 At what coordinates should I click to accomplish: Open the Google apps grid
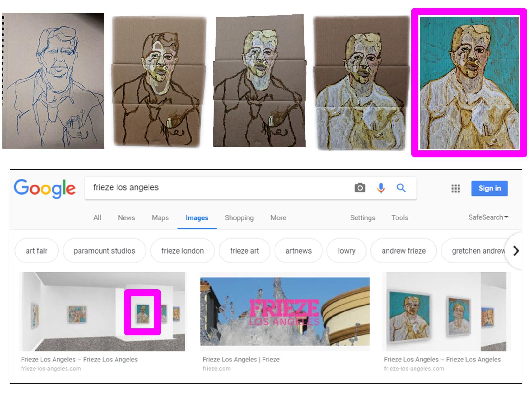[455, 188]
